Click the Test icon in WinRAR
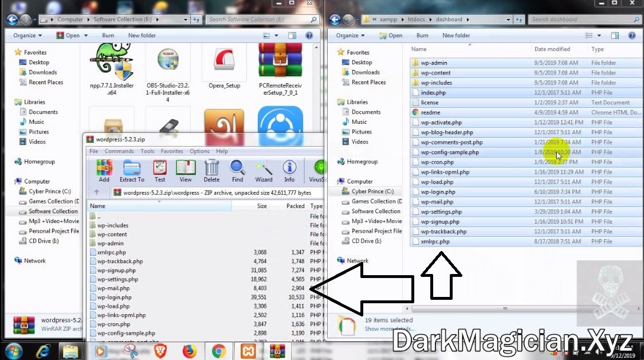Screen dimensions: 644x360 coord(160,171)
